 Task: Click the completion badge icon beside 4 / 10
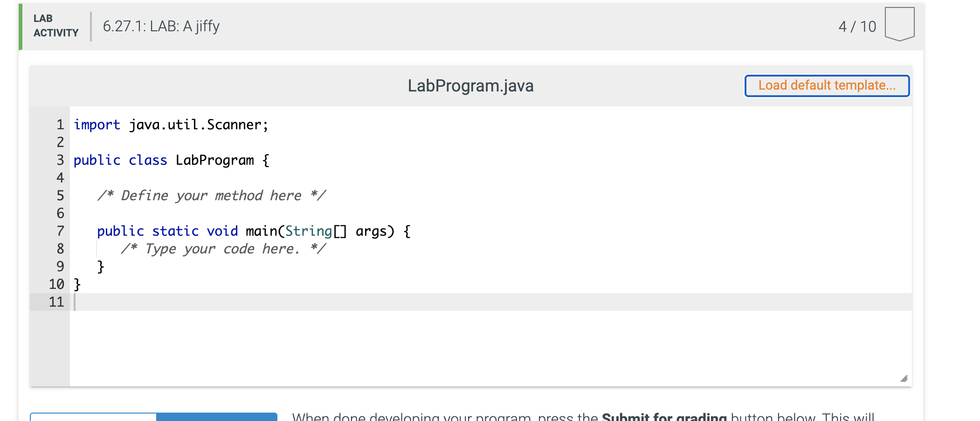point(899,24)
